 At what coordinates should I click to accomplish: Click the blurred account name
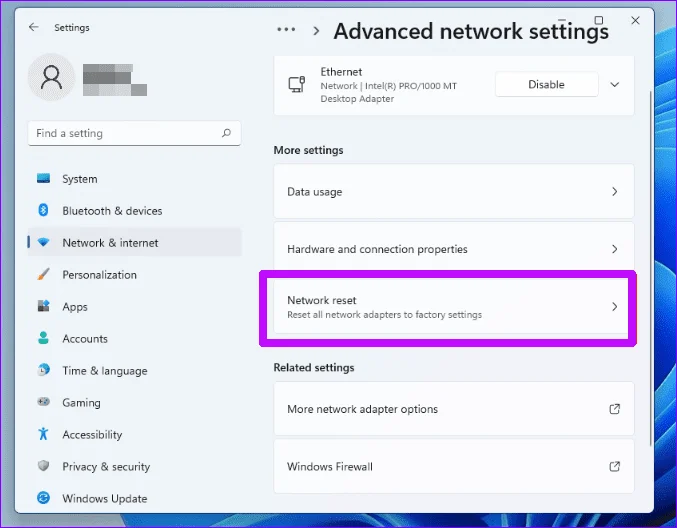point(115,79)
